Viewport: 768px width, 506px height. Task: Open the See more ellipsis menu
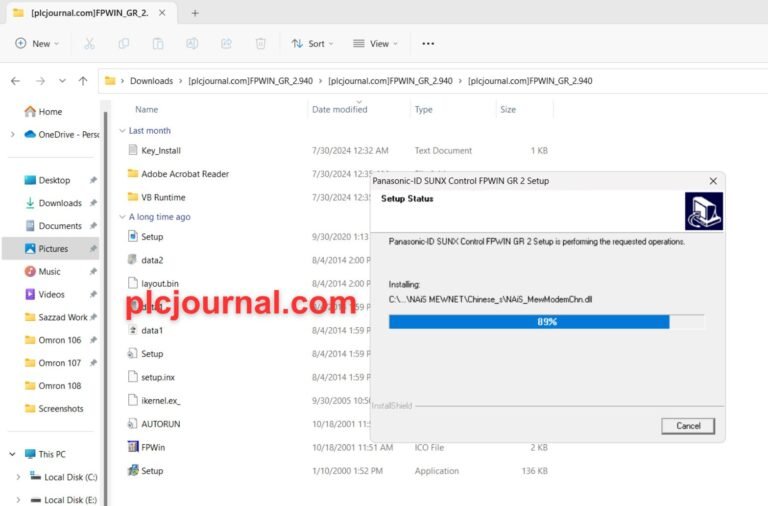tap(428, 44)
